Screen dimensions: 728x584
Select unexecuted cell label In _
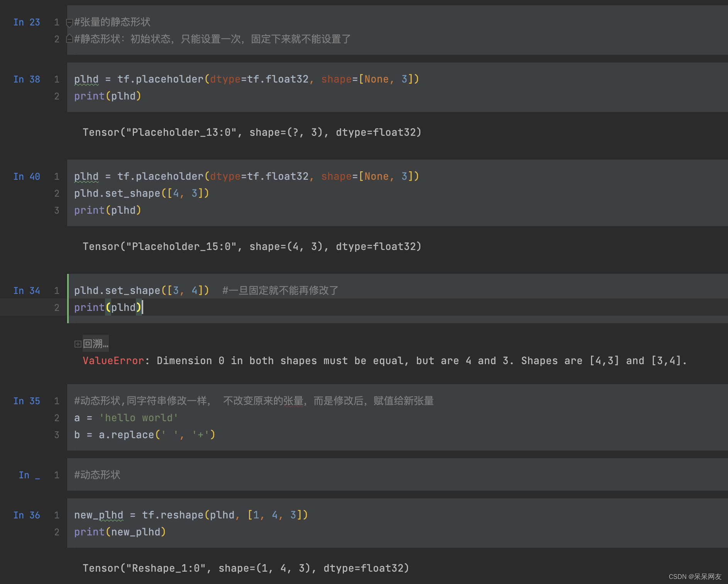[x=29, y=475]
